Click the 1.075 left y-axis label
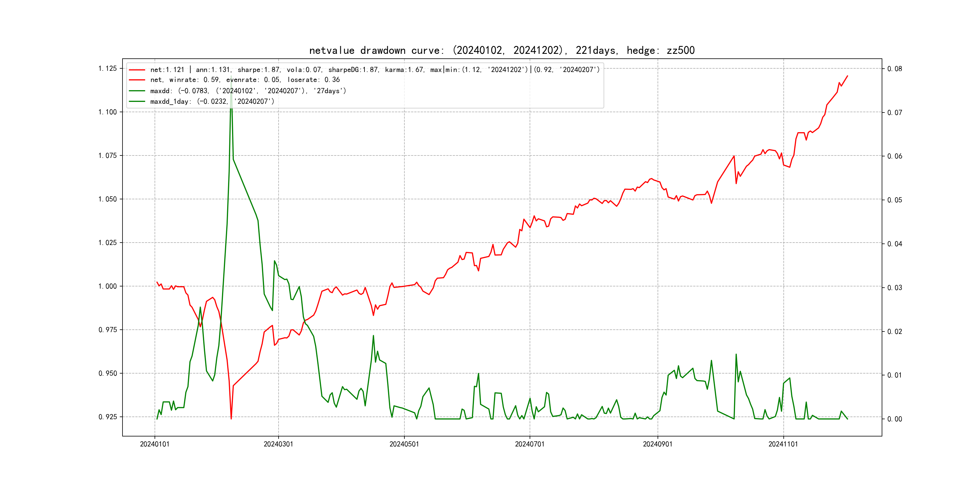 tap(107, 155)
